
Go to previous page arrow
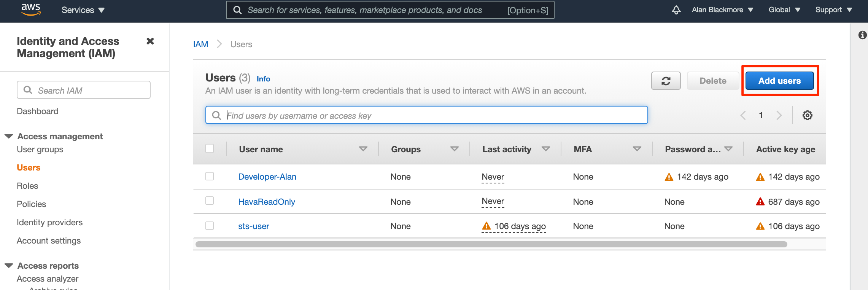(x=743, y=115)
